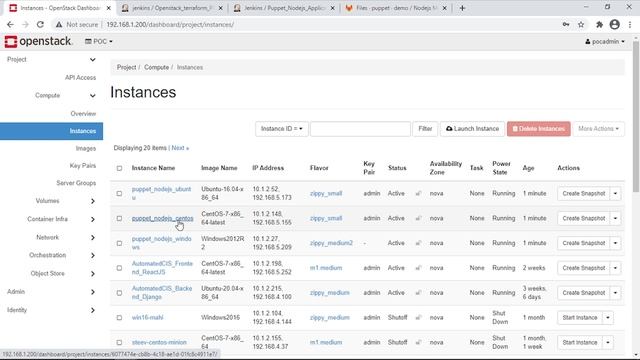The width and height of the screenshot is (640, 360).
Task: Close the Jenkins Puppet_Nodejs_Application tab
Action: [332, 8]
